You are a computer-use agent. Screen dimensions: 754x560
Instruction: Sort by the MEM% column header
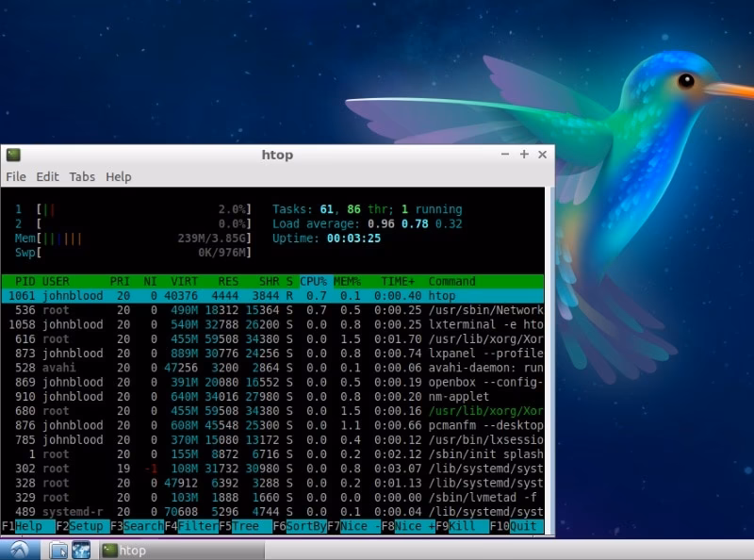[347, 281]
